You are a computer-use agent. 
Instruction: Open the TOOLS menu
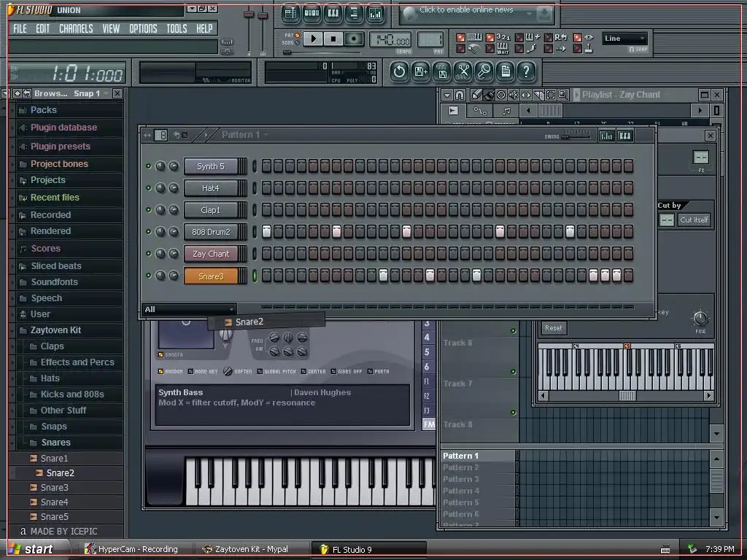pyautogui.click(x=177, y=29)
